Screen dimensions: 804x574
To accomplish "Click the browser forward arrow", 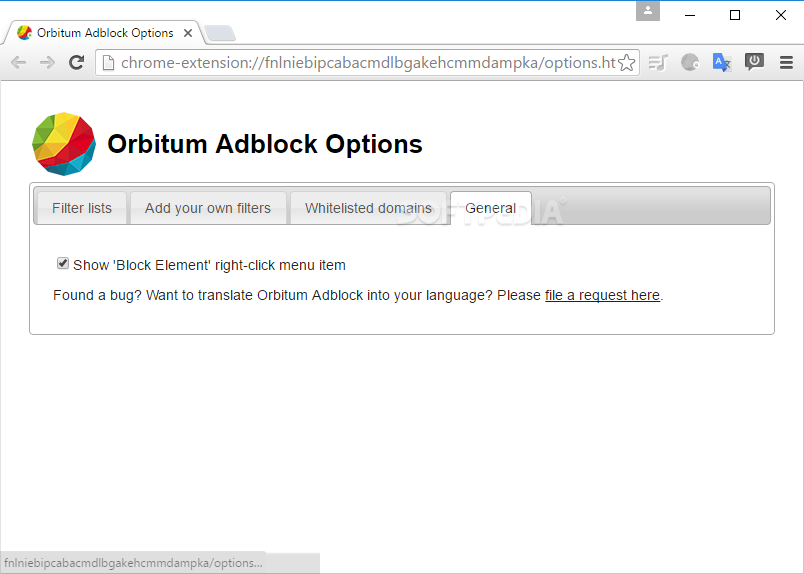I will 47,63.
